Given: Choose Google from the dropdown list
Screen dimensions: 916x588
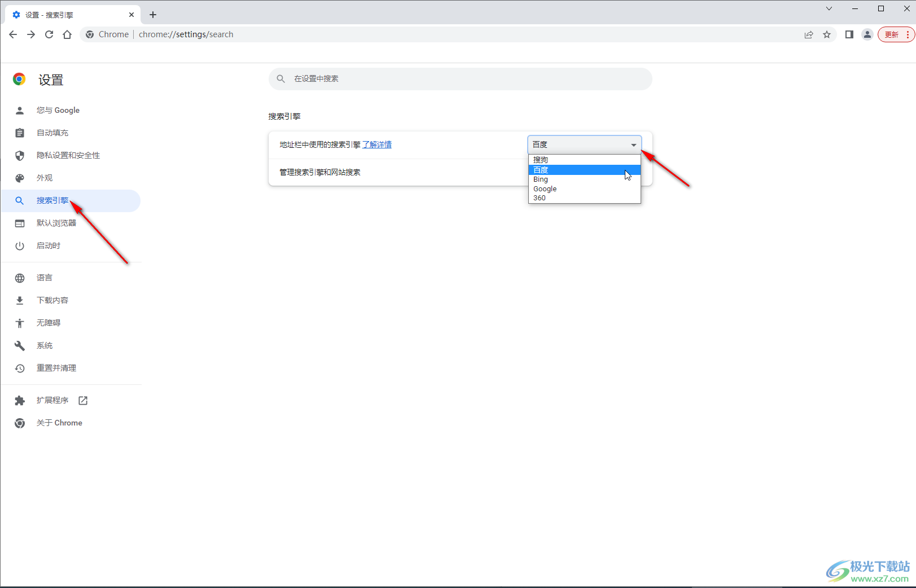Looking at the screenshot, I should coord(585,189).
